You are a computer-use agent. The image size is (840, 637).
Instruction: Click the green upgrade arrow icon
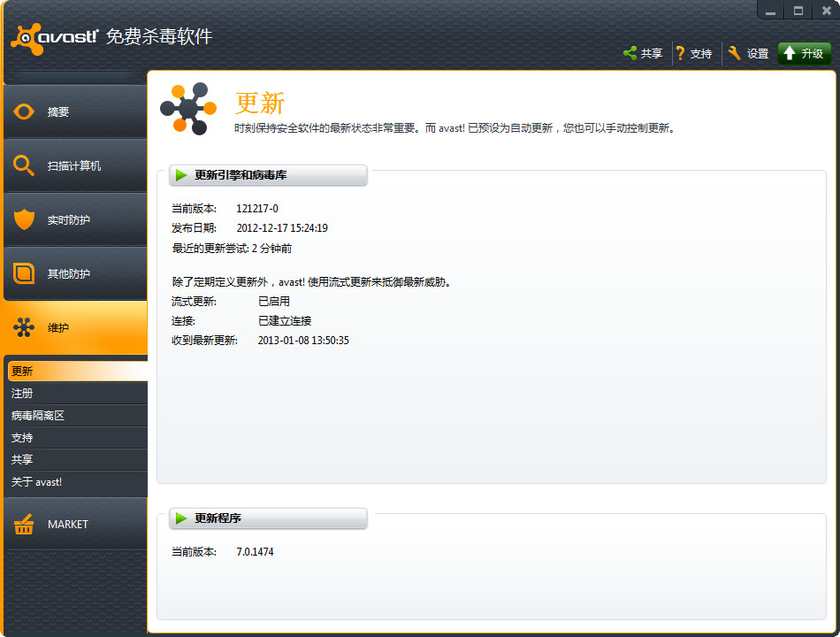pos(790,53)
